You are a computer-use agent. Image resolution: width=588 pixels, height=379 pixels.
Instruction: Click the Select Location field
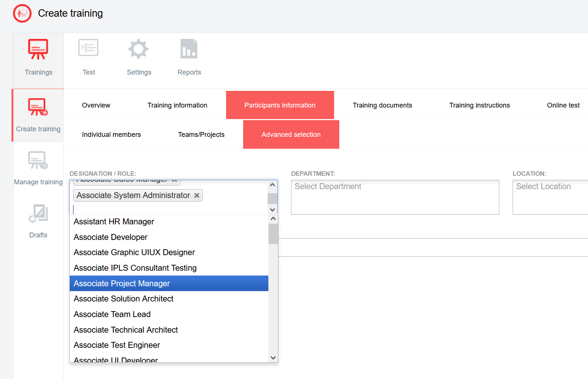click(x=549, y=197)
